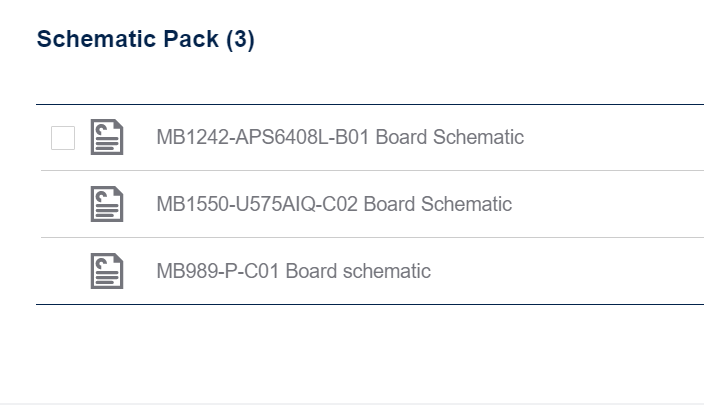Select the middle schematic's document icon
Viewport: 704px width, 405px height.
tap(107, 204)
